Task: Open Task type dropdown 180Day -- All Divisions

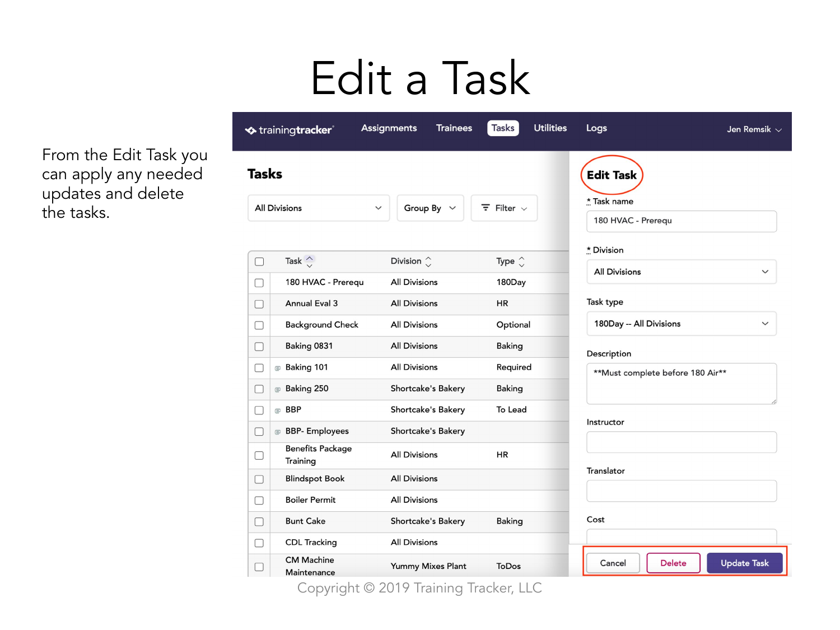Action: click(682, 324)
